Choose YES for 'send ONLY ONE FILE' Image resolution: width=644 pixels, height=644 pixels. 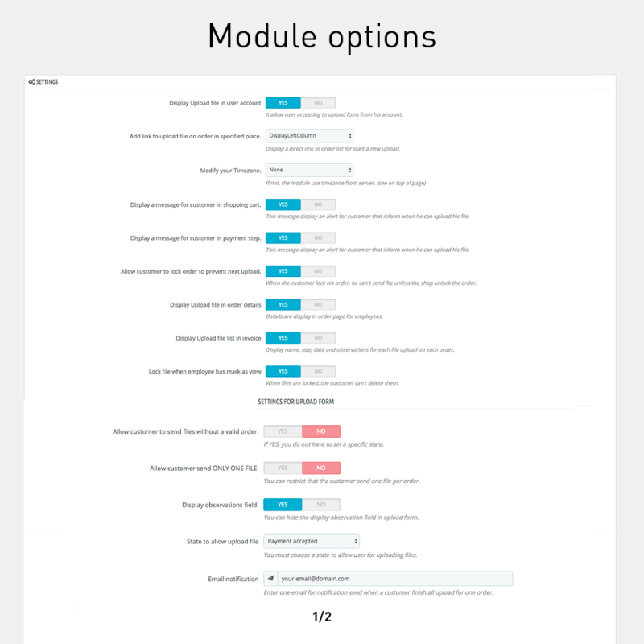[283, 468]
